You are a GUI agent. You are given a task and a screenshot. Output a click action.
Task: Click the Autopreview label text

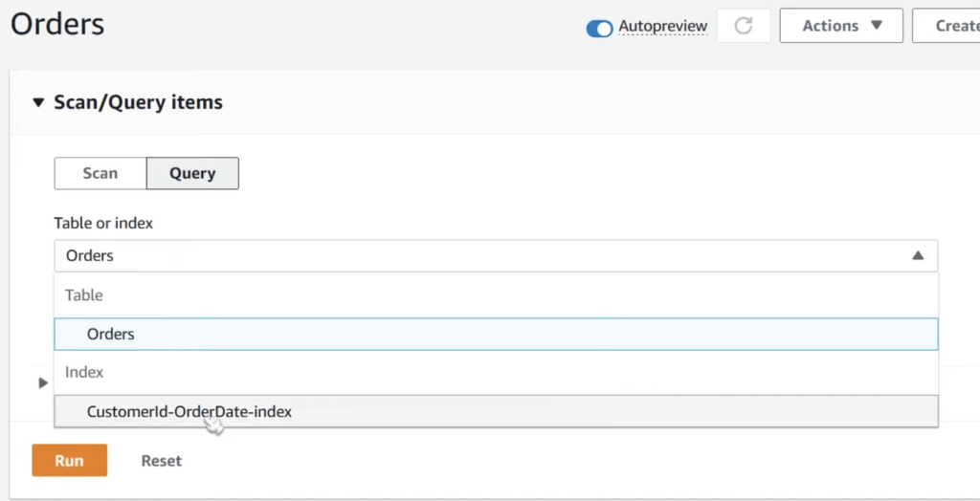click(x=663, y=26)
